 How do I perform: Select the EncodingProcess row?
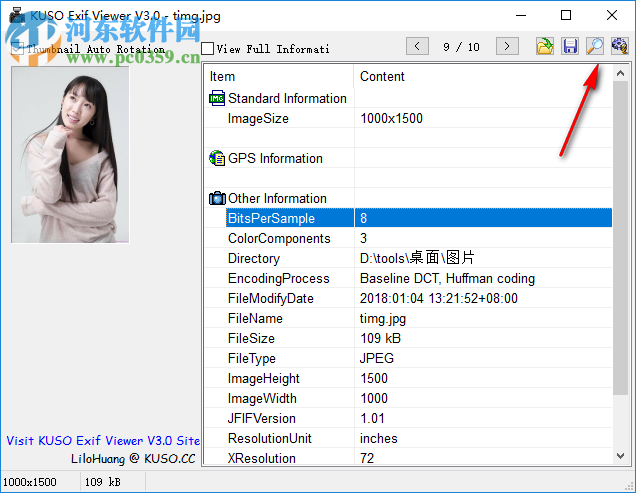408,278
